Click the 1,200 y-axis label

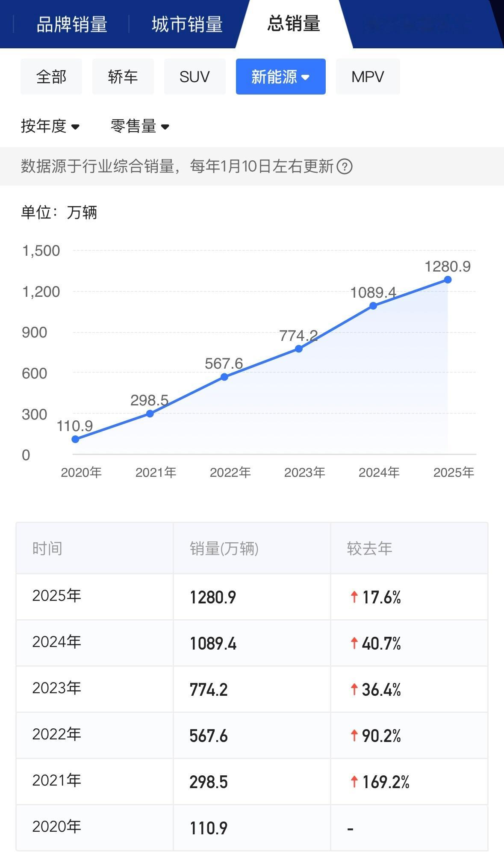click(x=41, y=292)
